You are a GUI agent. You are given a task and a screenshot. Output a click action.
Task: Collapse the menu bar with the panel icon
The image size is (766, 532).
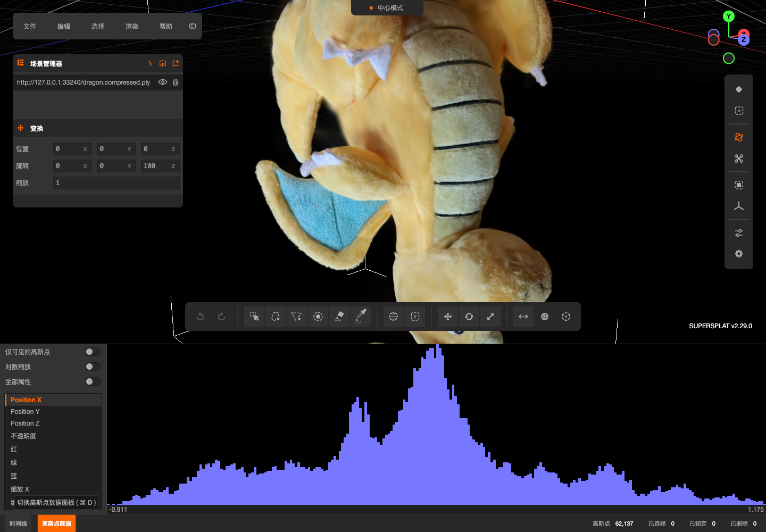[x=193, y=26]
